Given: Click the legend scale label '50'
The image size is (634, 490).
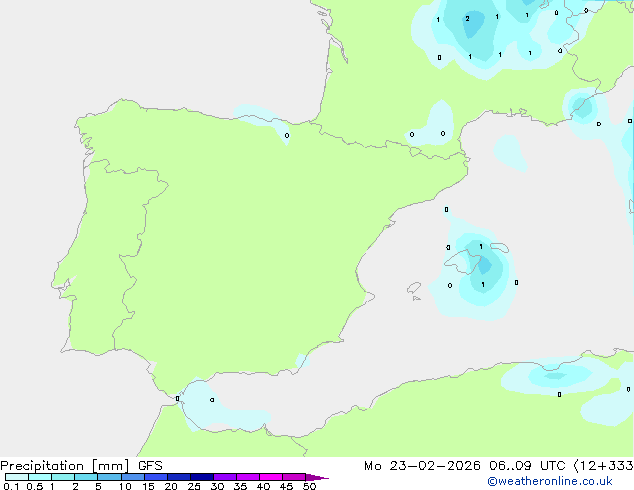Looking at the screenshot, I should [309, 486].
